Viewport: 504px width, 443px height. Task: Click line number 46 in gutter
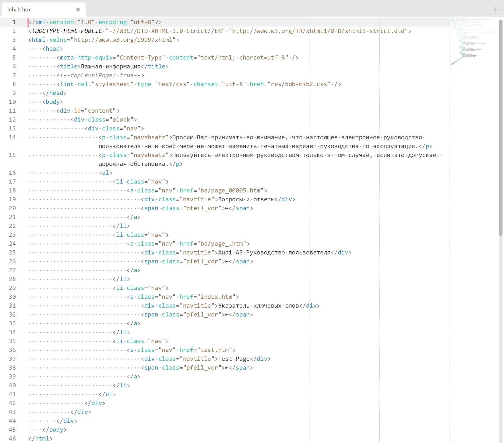(x=12, y=438)
